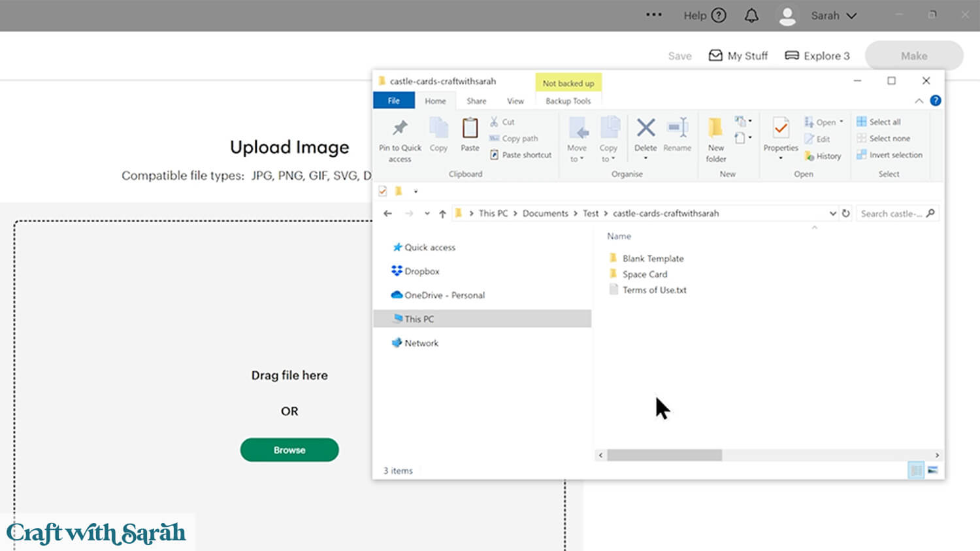Click the horizontal scrollbar thumb in file list
Image resolution: width=980 pixels, height=551 pixels.
point(664,455)
